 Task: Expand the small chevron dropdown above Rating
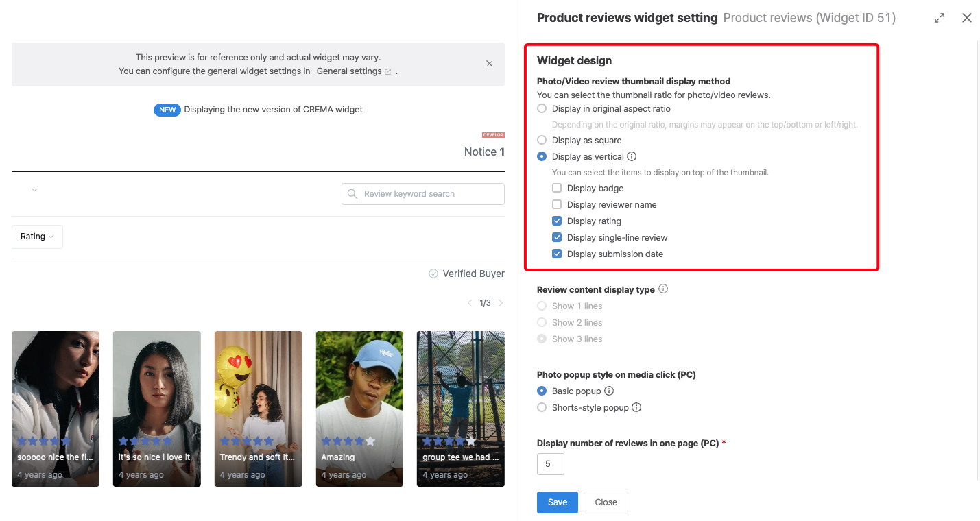(34, 190)
